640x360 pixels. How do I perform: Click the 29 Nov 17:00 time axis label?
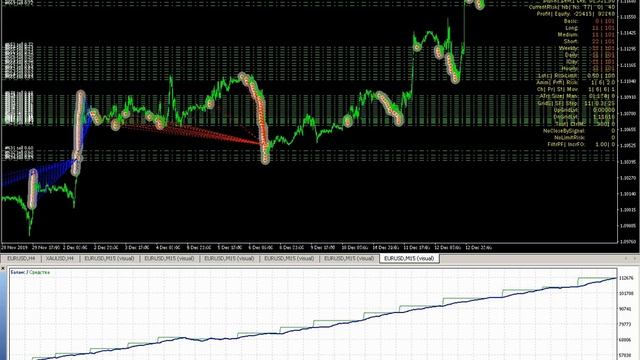tap(46, 248)
